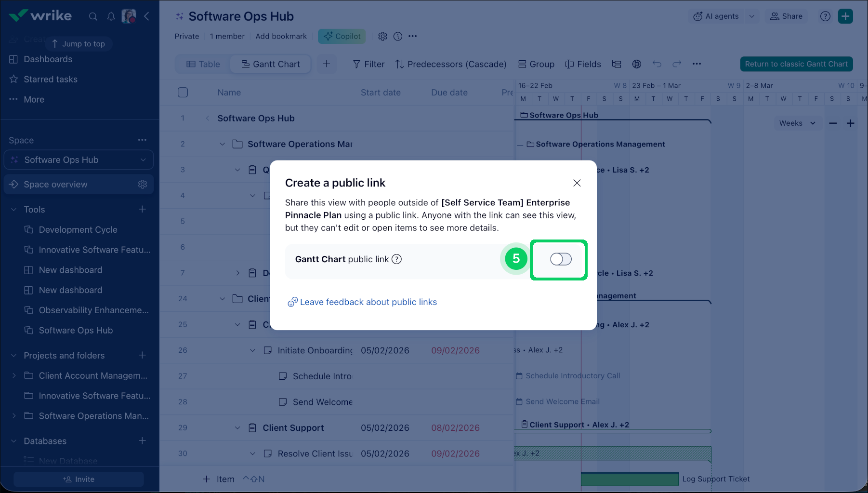Switch to the Table view tab
Image resolution: width=868 pixels, height=493 pixels.
pos(203,64)
